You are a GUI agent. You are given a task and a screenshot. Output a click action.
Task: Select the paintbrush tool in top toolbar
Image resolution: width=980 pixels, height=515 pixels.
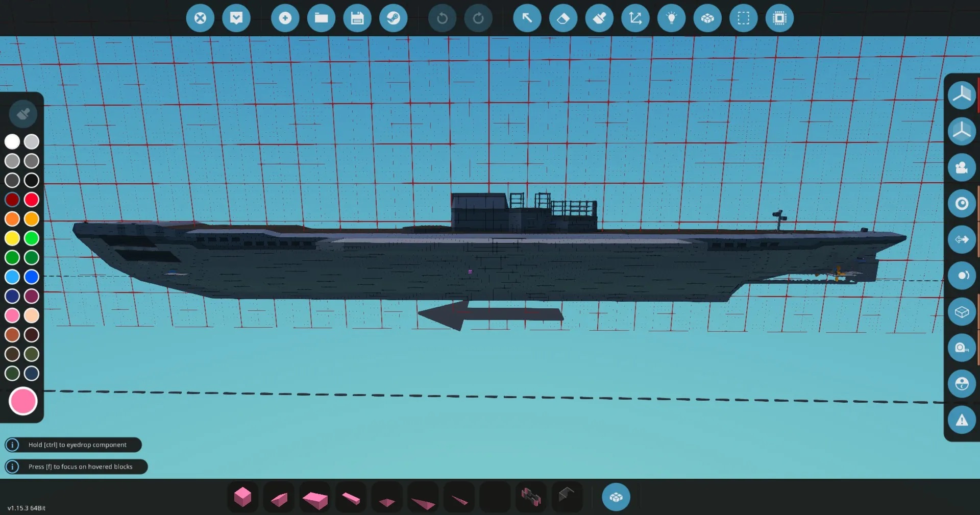tap(599, 18)
